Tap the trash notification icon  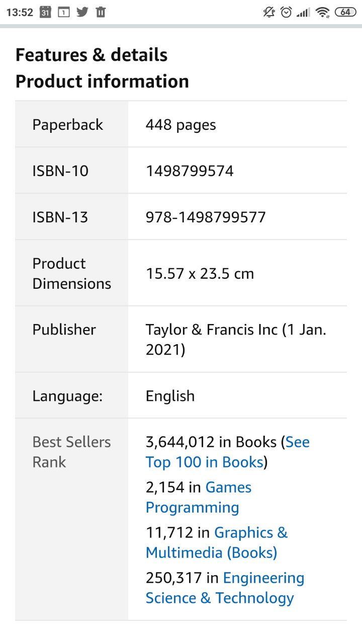(101, 12)
